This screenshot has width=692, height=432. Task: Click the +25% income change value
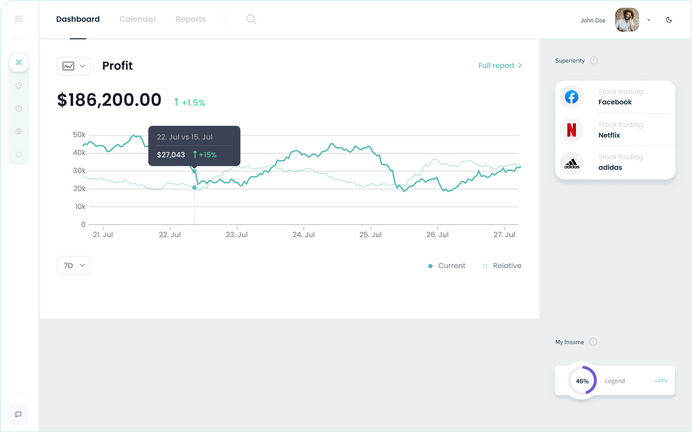[x=661, y=380]
